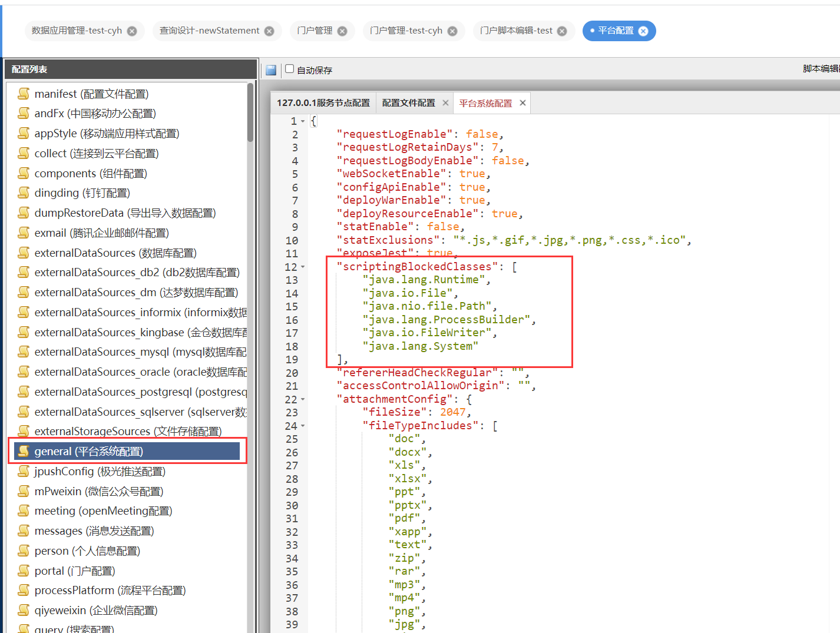The image size is (840, 633).
Task: Close the 配置文件配置 editor tab
Action: (x=445, y=103)
